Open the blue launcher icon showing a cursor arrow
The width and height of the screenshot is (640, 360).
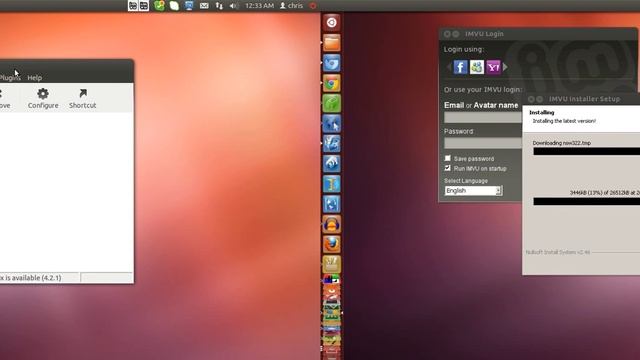click(331, 123)
